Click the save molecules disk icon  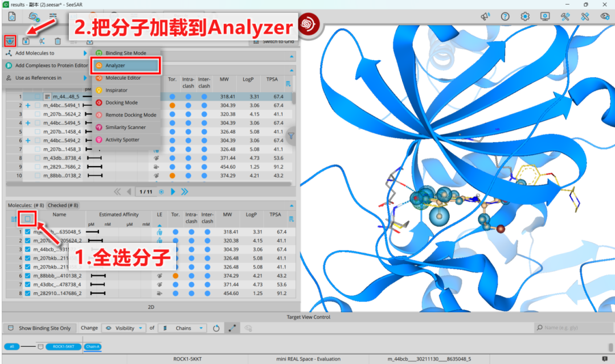click(x=26, y=41)
